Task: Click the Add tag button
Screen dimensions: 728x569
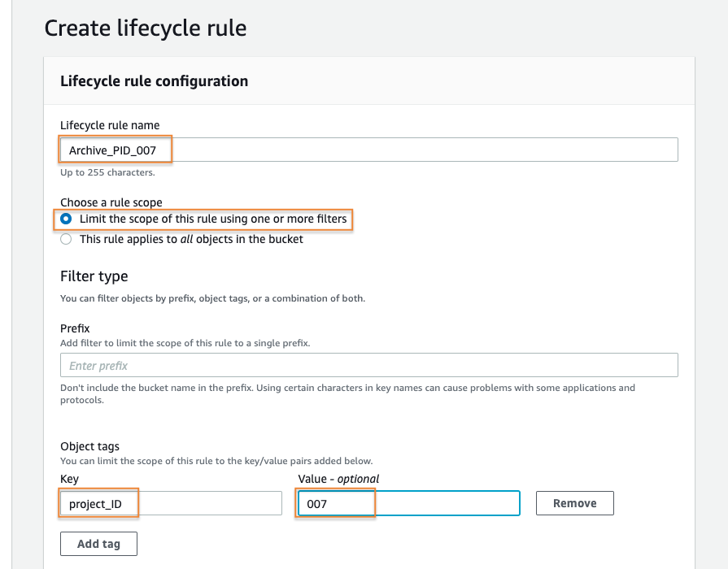Action: [98, 543]
